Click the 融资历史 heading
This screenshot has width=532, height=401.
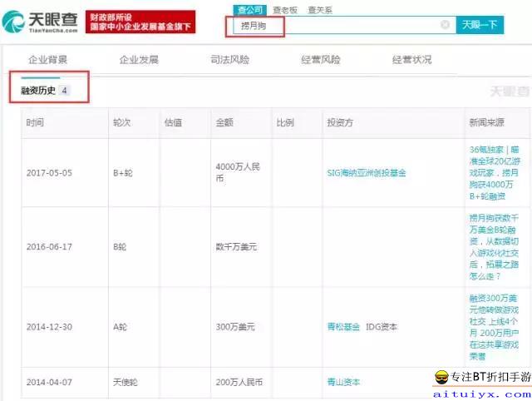point(38,91)
